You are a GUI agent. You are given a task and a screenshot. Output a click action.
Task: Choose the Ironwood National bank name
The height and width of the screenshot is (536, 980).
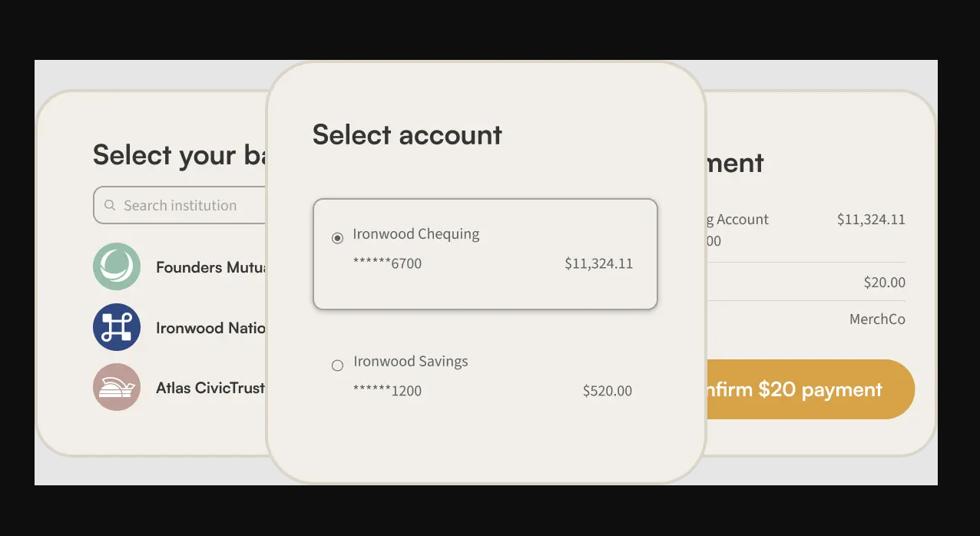[x=210, y=328]
